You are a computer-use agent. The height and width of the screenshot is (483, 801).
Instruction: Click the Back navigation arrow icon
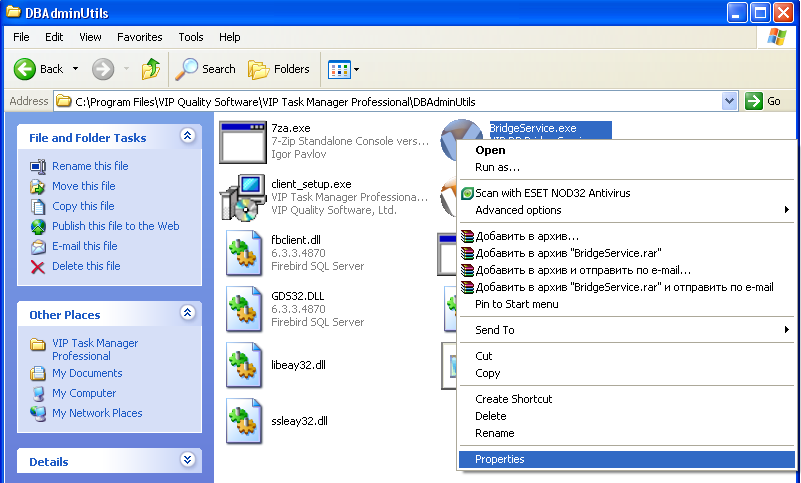[25, 69]
